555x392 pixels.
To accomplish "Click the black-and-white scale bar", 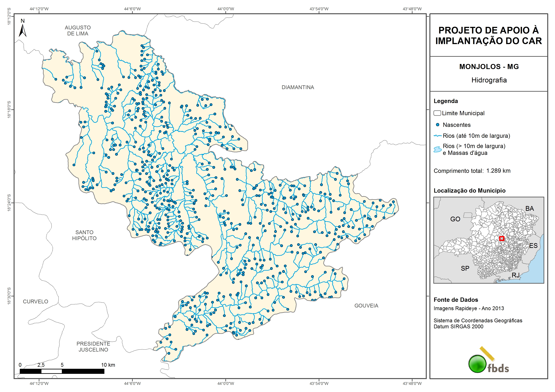I will [62, 371].
